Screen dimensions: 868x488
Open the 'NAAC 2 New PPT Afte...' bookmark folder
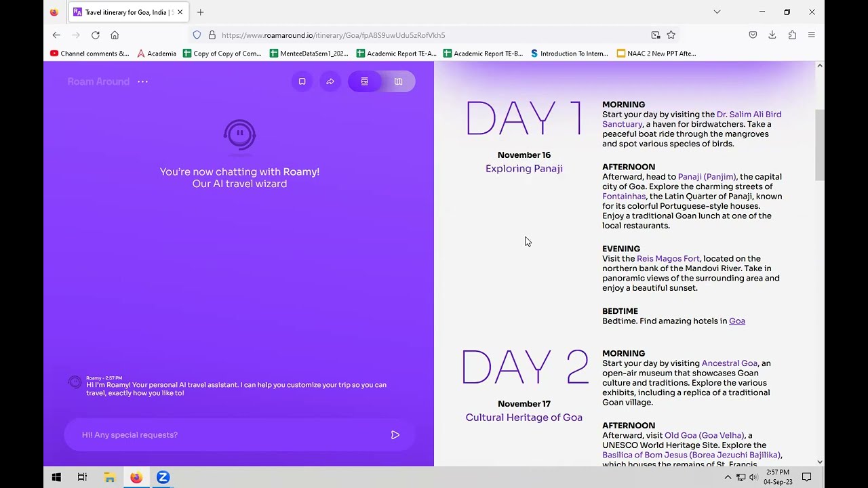click(x=656, y=54)
